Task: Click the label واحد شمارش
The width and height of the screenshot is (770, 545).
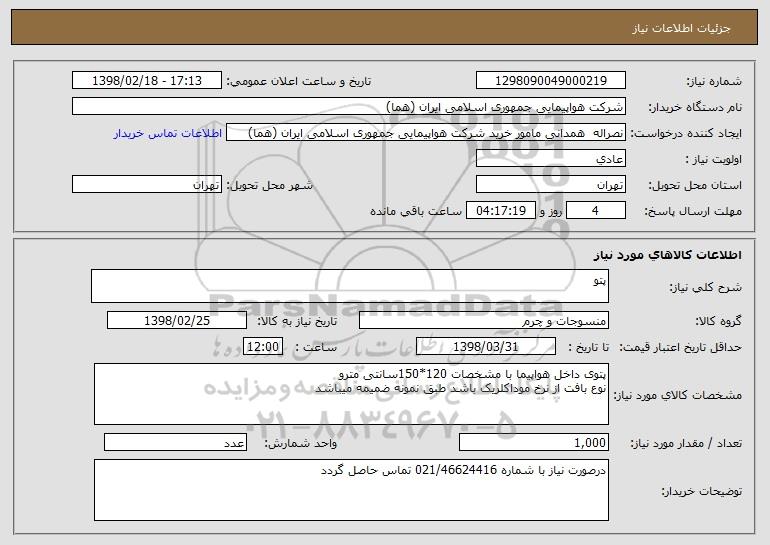Action: point(301,444)
